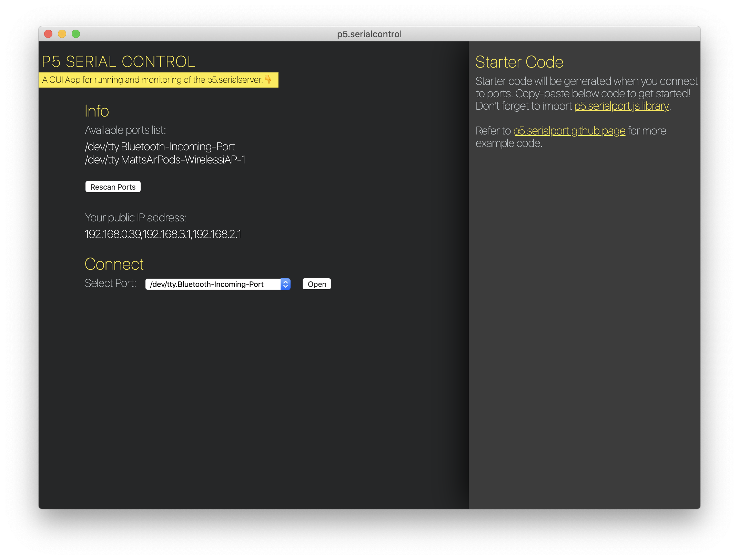Click the blue stepper arrows on port selector
Viewport: 739px width, 560px height.
(x=285, y=284)
